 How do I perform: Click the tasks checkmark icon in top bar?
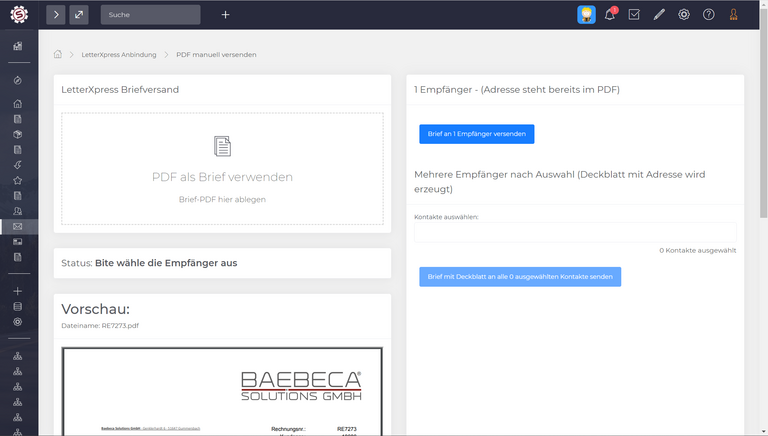pyautogui.click(x=634, y=15)
